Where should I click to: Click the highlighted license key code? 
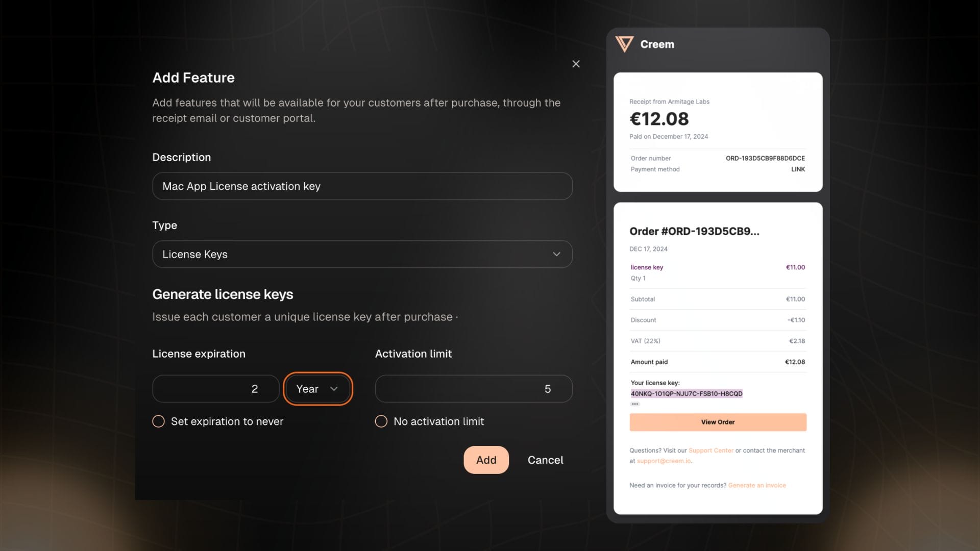686,393
